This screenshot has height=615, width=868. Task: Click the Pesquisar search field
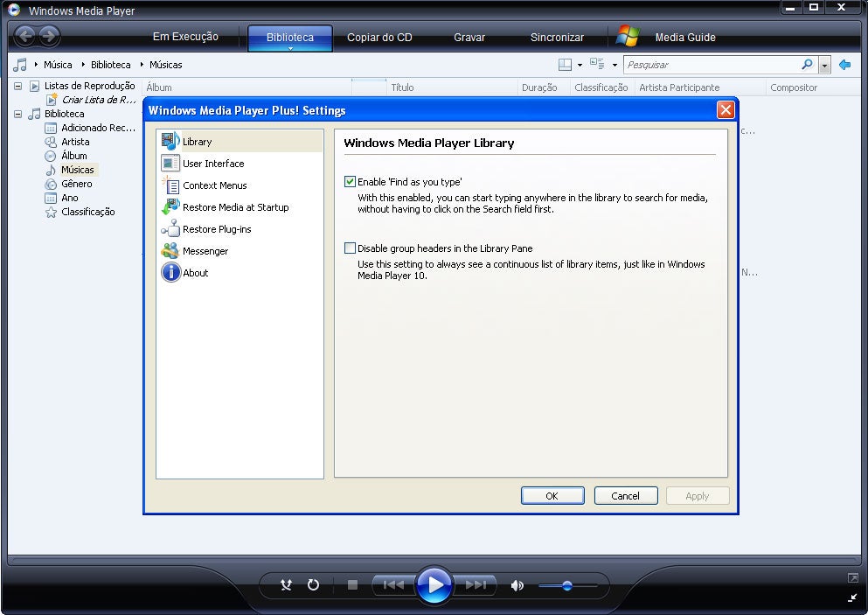coord(712,65)
